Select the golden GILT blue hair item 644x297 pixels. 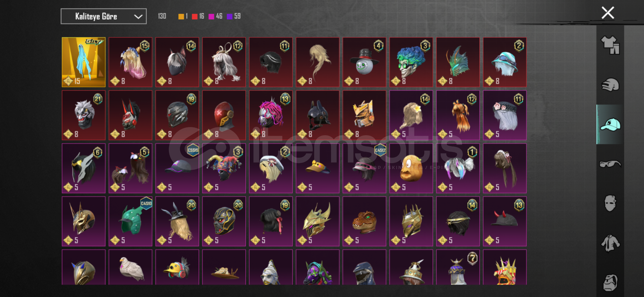click(x=84, y=62)
